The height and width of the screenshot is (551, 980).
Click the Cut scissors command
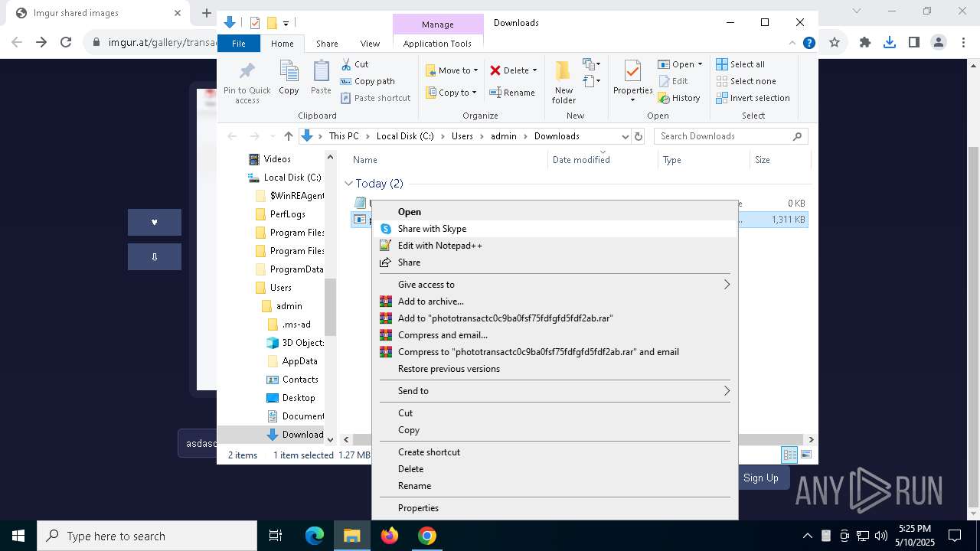tap(354, 64)
